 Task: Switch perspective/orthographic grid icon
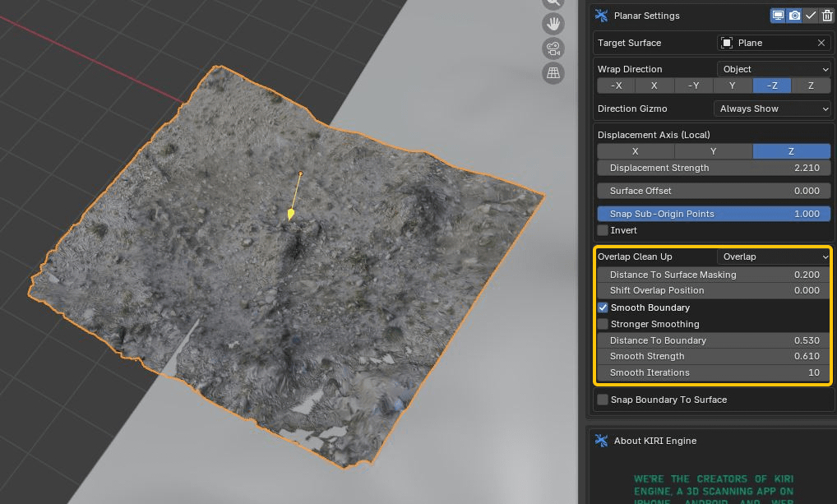[553, 73]
